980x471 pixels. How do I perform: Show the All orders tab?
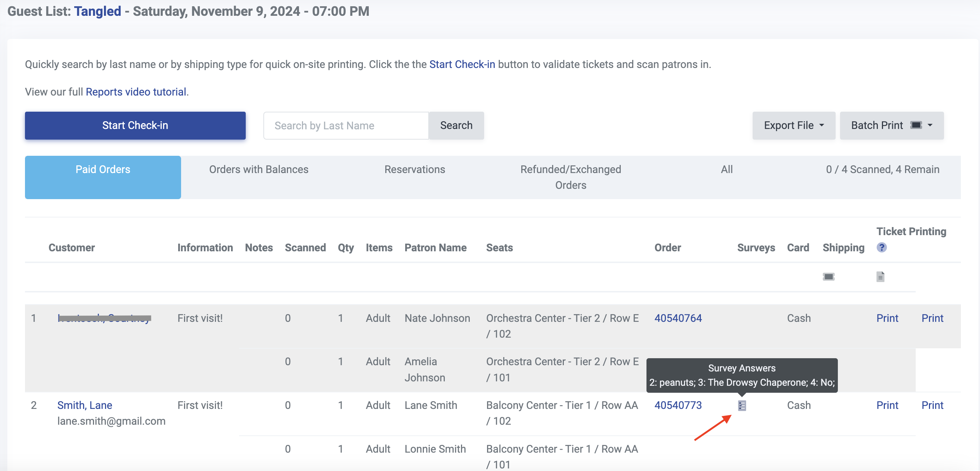click(726, 170)
